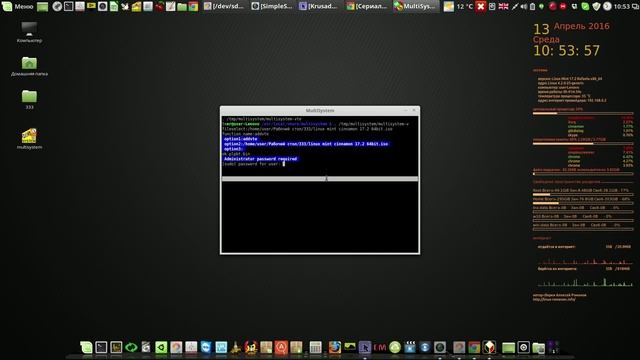Click the 'Administrator password required' highlighted line
The image size is (640, 360).
coord(260,159)
